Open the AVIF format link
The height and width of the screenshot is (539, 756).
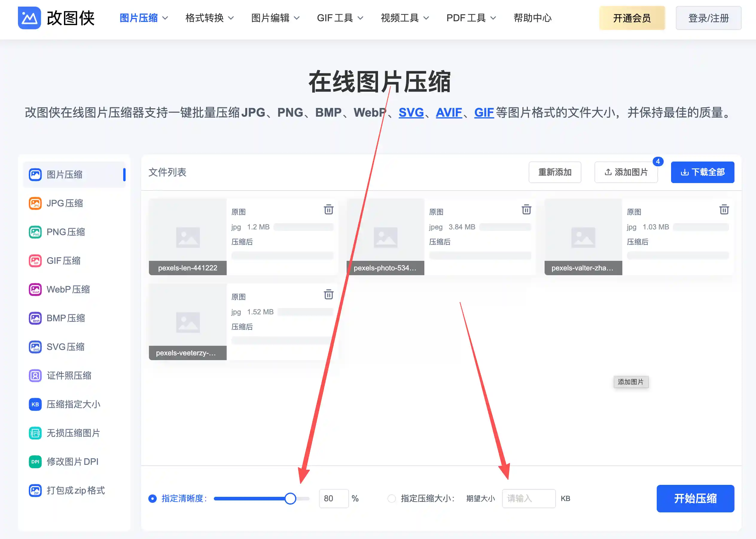point(448,112)
